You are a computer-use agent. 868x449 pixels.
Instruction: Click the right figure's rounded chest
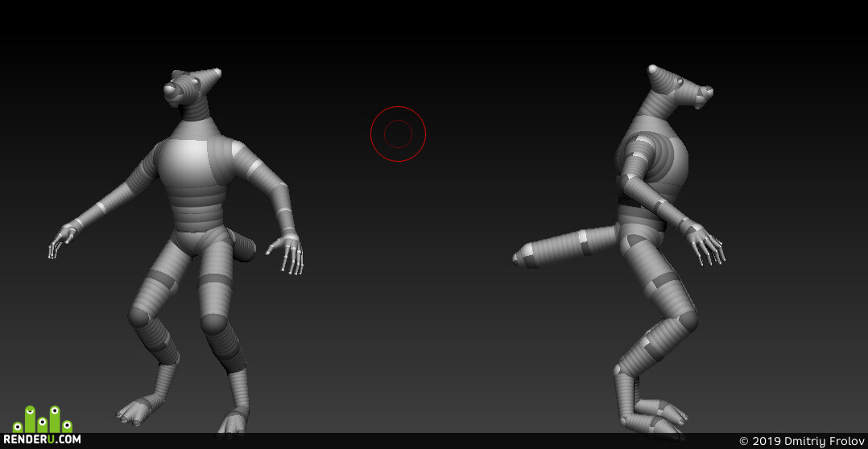coord(664,154)
